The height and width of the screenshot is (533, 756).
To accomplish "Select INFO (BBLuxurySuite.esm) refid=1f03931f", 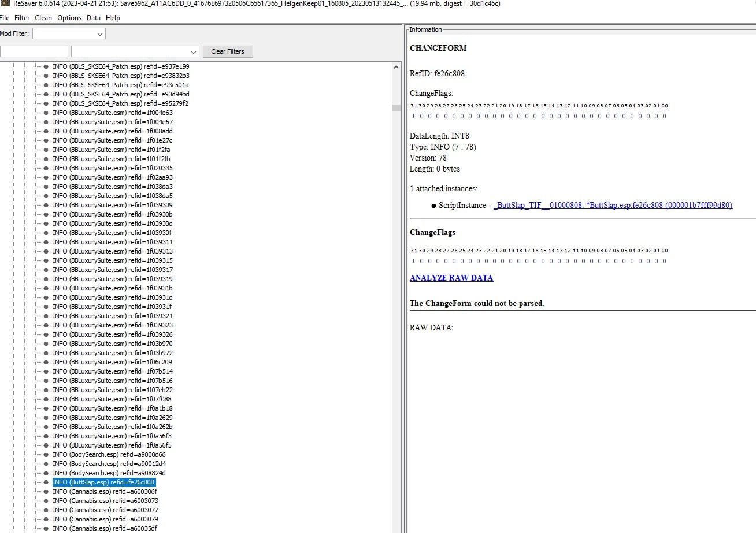I will pyautogui.click(x=113, y=307).
